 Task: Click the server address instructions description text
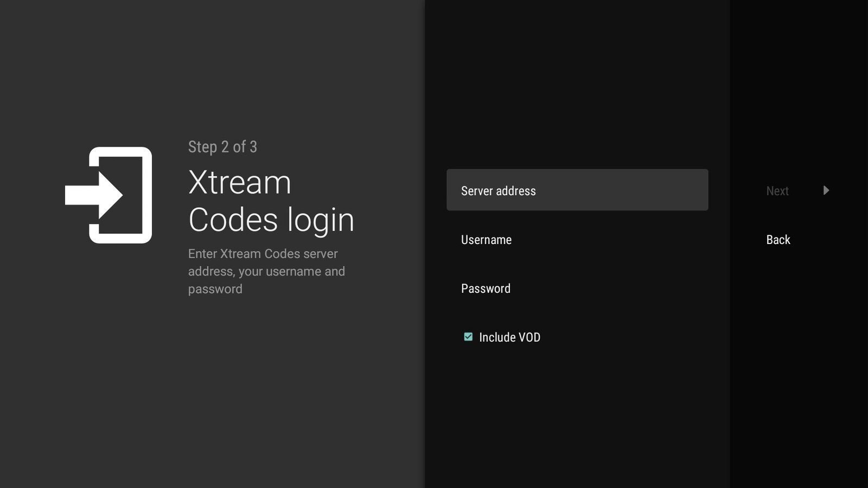coord(266,271)
